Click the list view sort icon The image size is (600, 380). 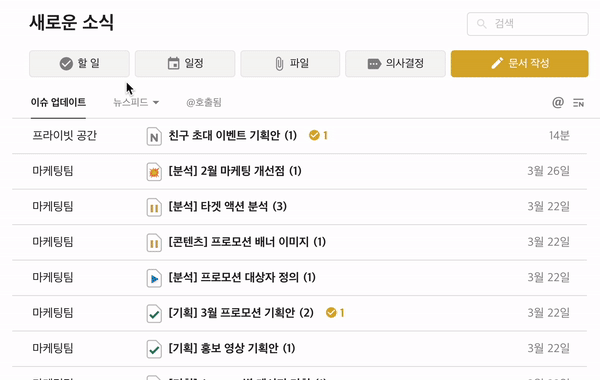[578, 103]
